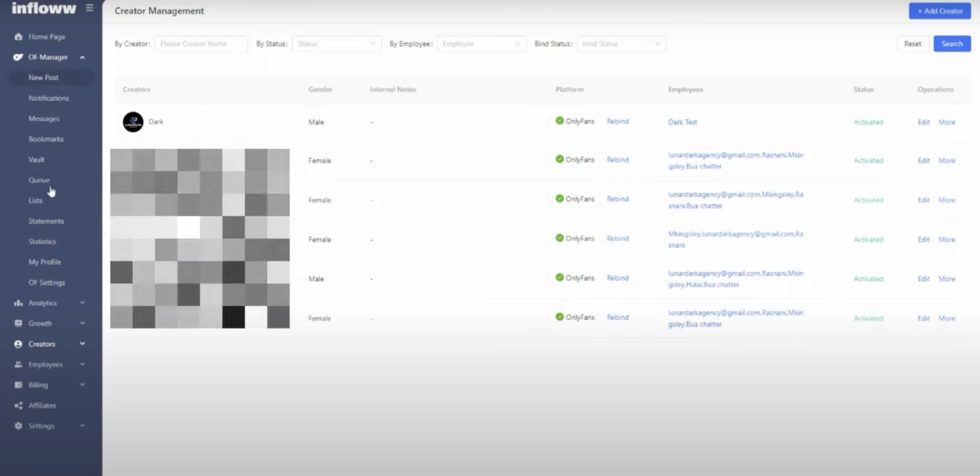Screen dimensions: 980x476
Task: Expand the Employees sidebar chevron
Action: point(82,365)
